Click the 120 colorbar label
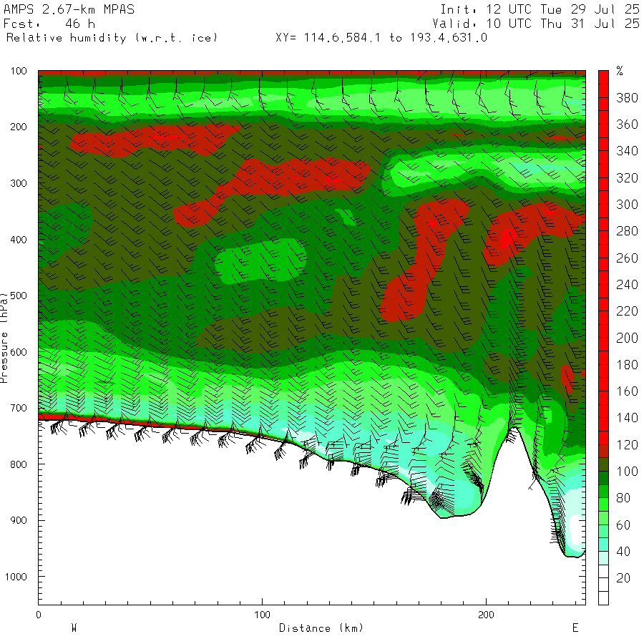The image size is (644, 644). 627,445
